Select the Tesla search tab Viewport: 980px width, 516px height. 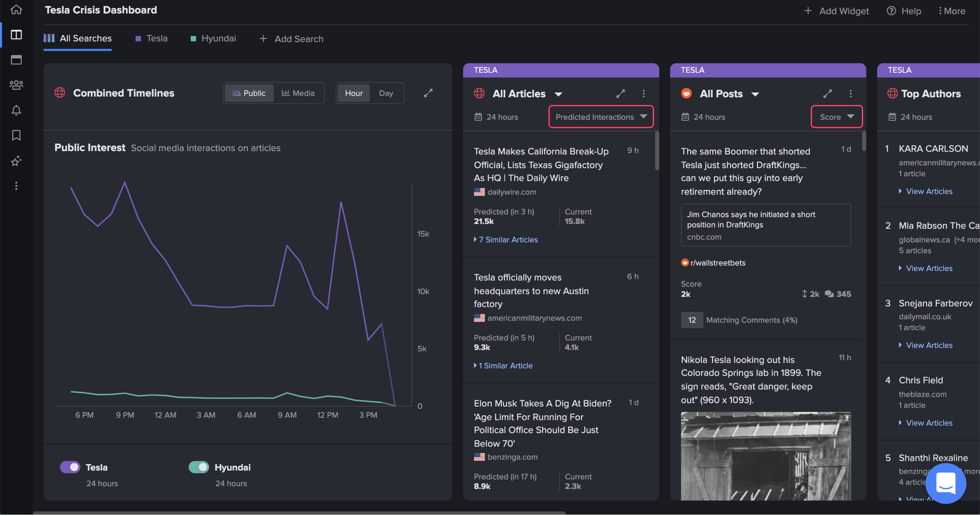[x=151, y=39]
